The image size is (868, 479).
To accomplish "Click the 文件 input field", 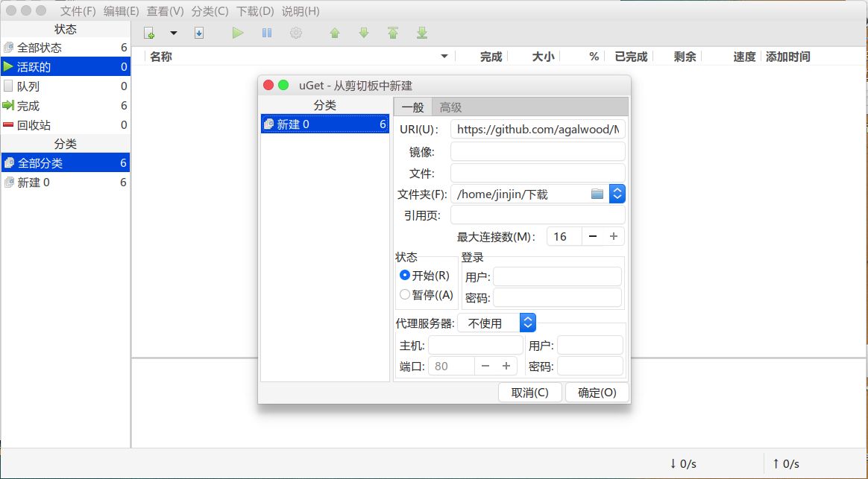I will (538, 173).
